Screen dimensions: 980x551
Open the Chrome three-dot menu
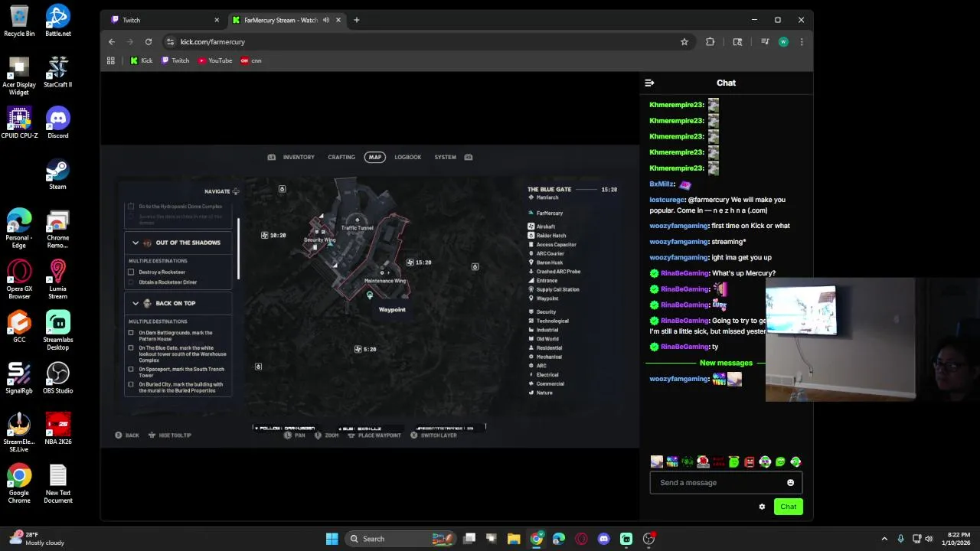[x=802, y=42]
